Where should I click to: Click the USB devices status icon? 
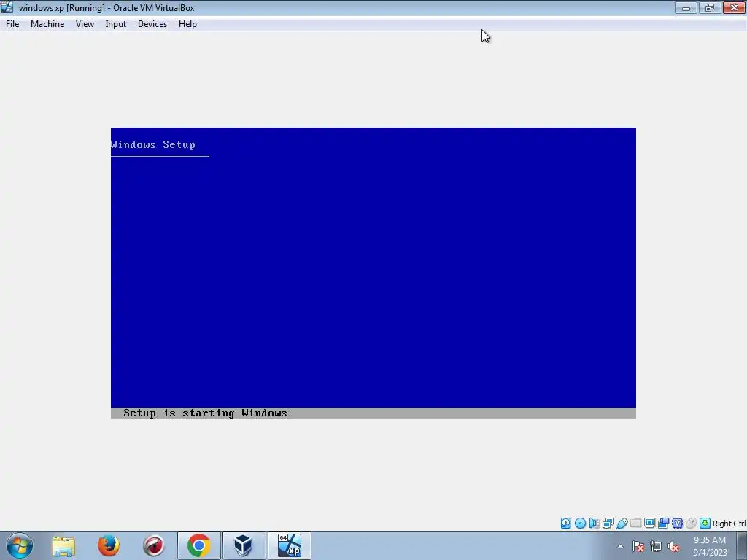622,524
